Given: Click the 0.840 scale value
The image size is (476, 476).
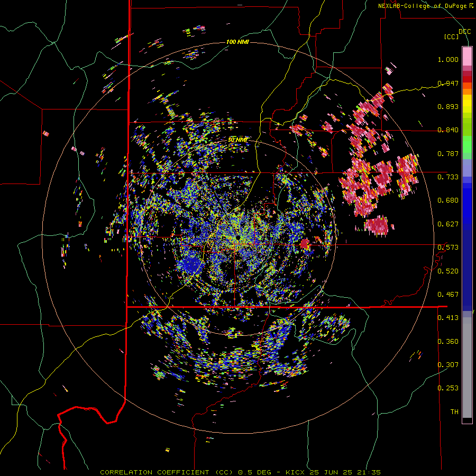Looking at the screenshot, I should [448, 130].
